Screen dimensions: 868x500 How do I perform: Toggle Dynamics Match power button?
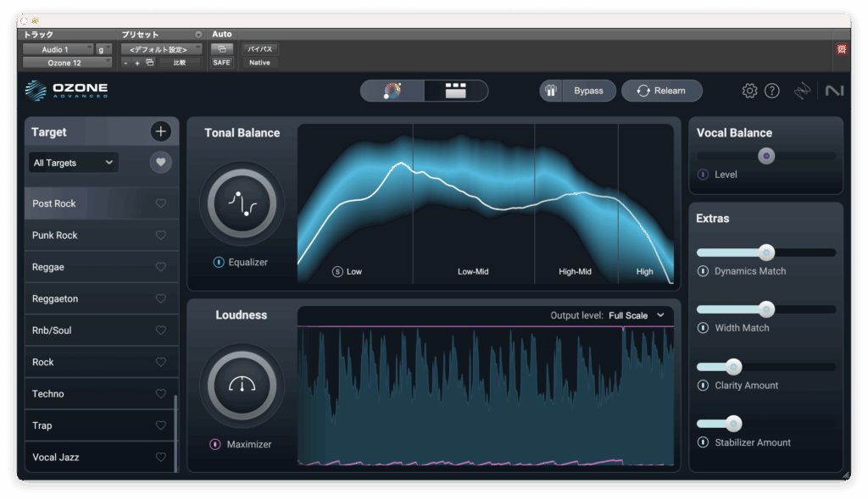coord(703,271)
